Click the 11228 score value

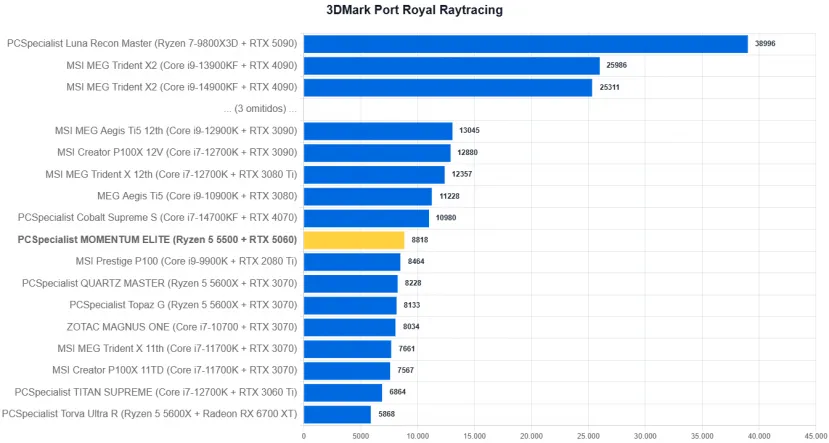(x=449, y=196)
